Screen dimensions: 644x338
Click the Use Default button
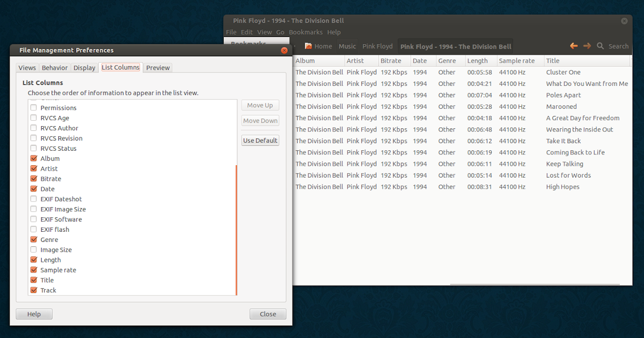point(260,140)
